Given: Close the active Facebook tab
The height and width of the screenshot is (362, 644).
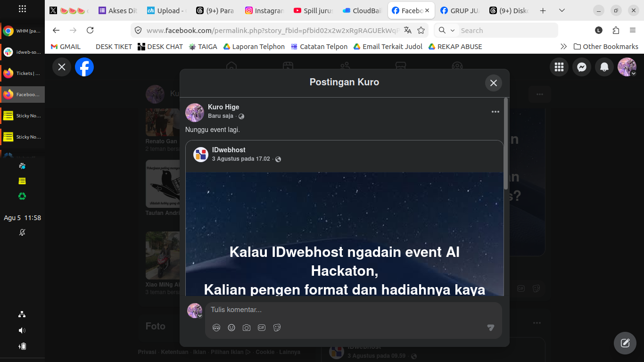Looking at the screenshot, I should pyautogui.click(x=427, y=10).
